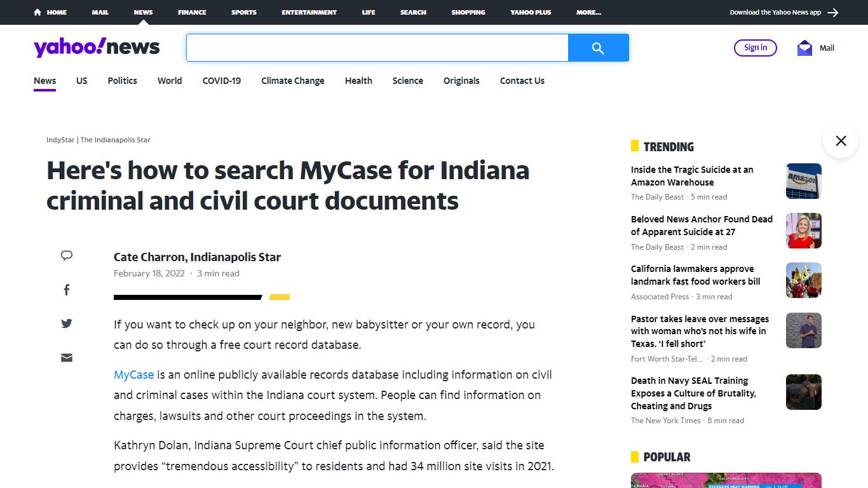868x488 pixels.
Task: Open Yahoo Plus in the top bar
Action: (531, 12)
